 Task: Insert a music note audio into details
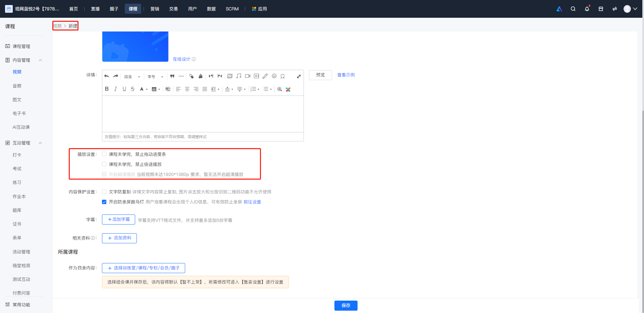click(x=239, y=76)
